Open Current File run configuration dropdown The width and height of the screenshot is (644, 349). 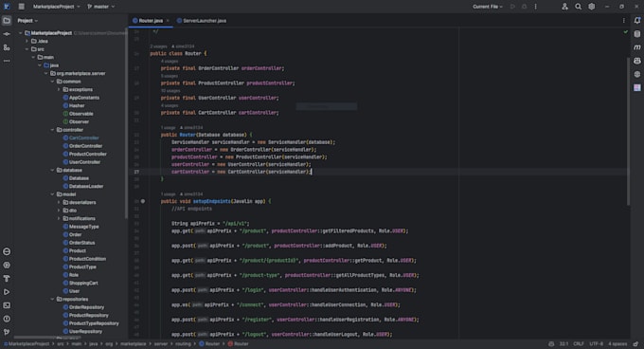click(x=488, y=7)
